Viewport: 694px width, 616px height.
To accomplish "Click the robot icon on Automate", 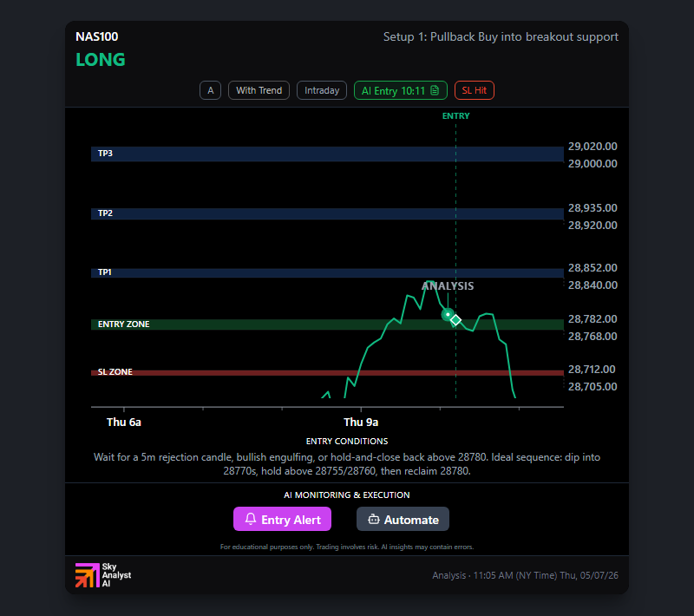I will (374, 519).
